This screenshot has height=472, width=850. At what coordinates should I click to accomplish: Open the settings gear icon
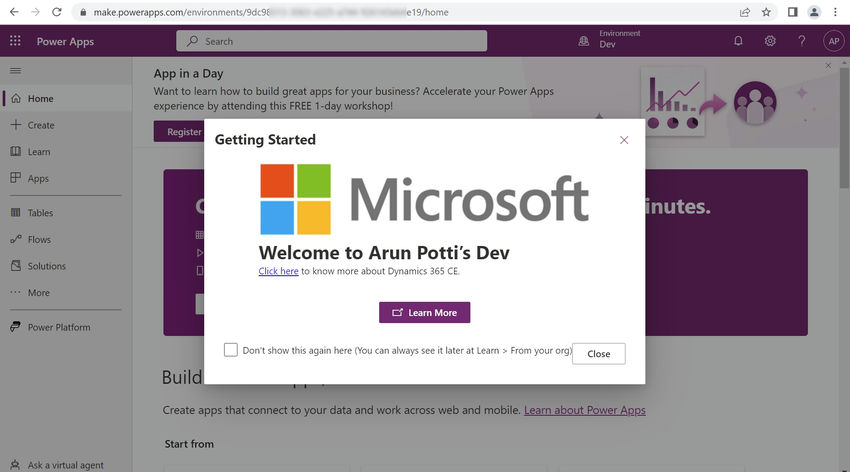pyautogui.click(x=770, y=41)
